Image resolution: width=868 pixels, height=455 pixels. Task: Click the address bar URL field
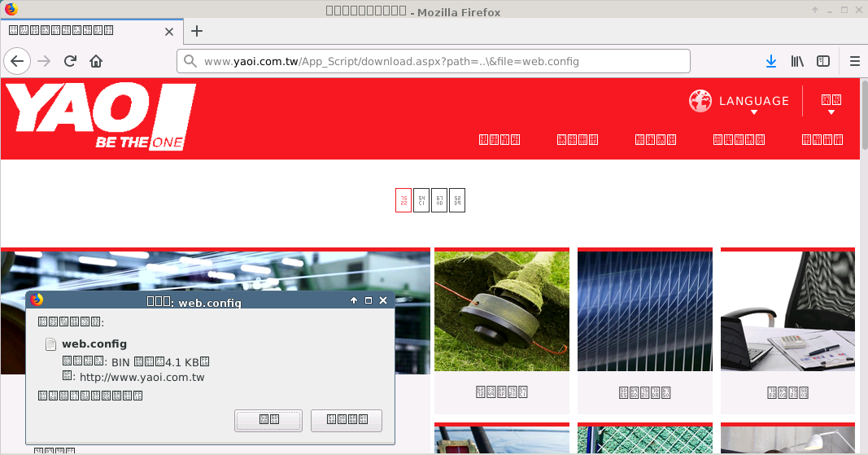point(434,61)
